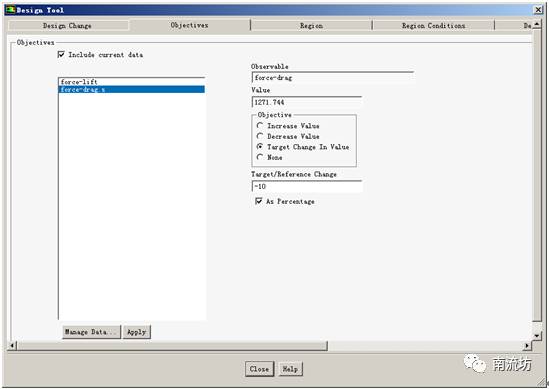Click vertical scrollbar down arrow
The width and height of the screenshot is (549, 389).
point(537,335)
